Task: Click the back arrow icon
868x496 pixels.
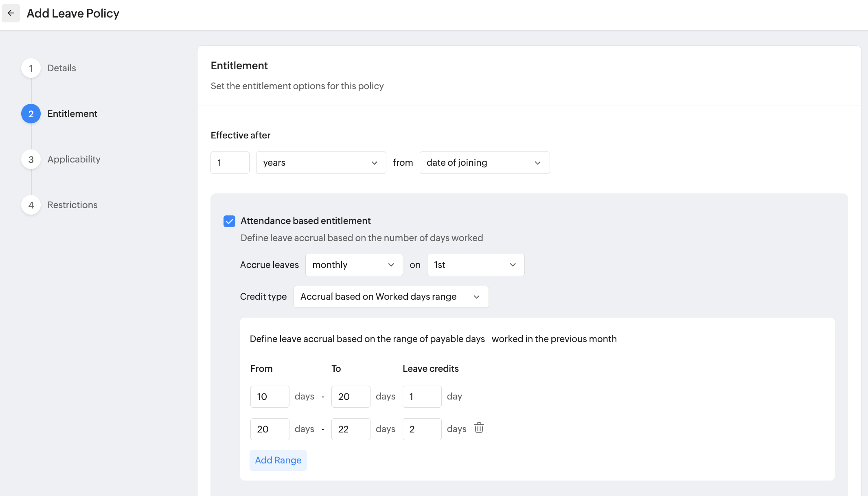Action: (x=11, y=13)
